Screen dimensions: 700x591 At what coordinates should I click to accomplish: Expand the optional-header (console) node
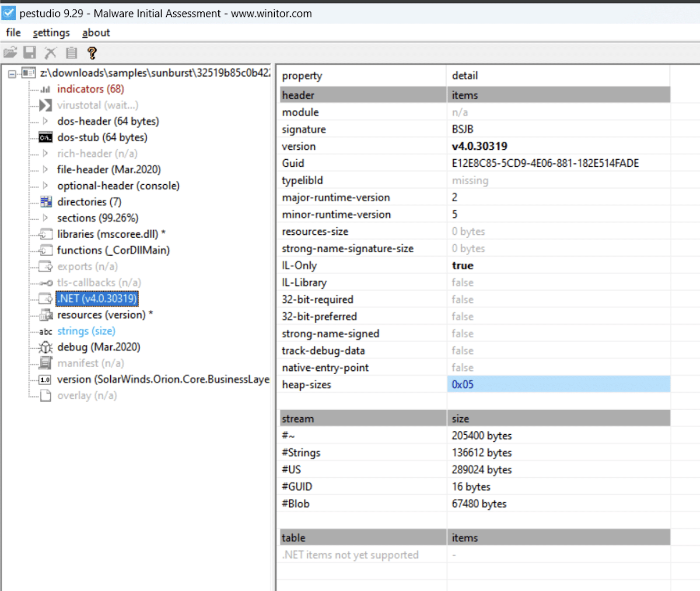tap(45, 186)
